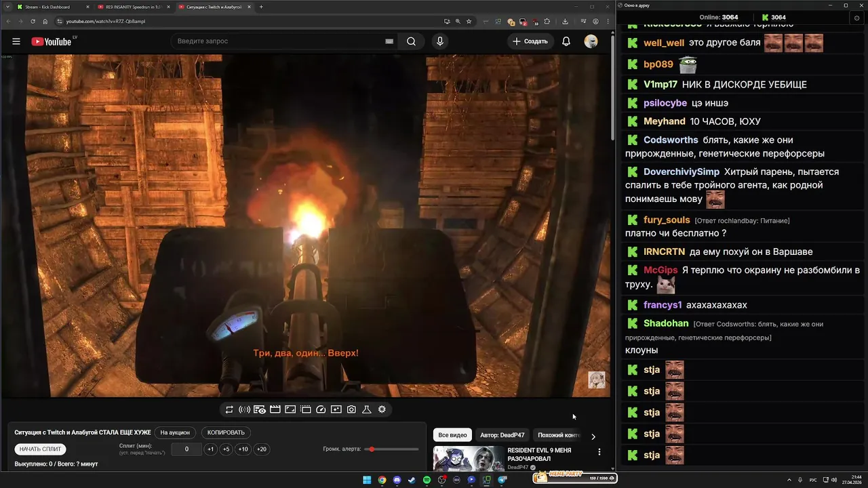Expand filter chips with right chevron

(593, 436)
